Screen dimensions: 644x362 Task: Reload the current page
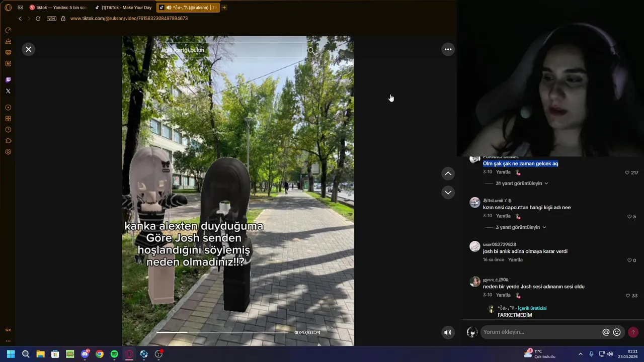coord(38,19)
